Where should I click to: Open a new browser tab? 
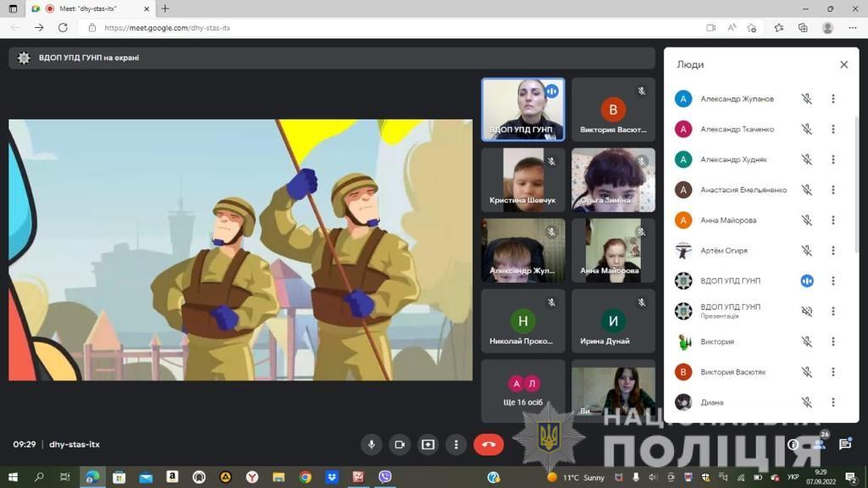coord(165,8)
